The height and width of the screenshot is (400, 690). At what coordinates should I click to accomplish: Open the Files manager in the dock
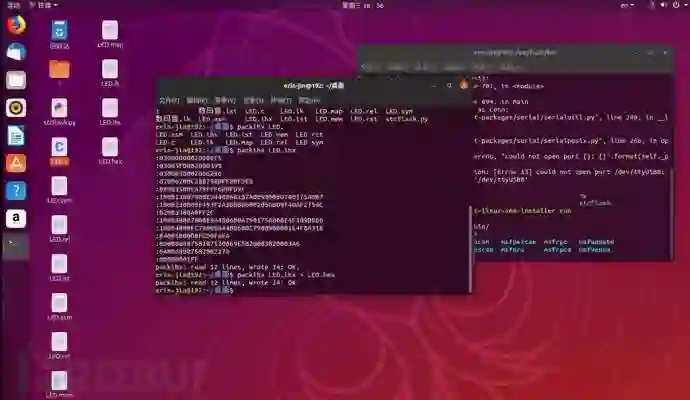coord(16,80)
